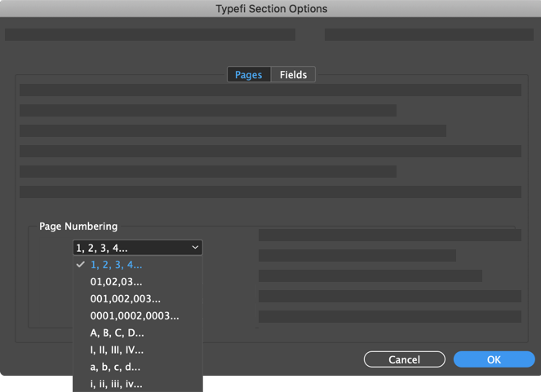
Task: Select the I, II, III, IV... numbering style
Action: (x=138, y=350)
